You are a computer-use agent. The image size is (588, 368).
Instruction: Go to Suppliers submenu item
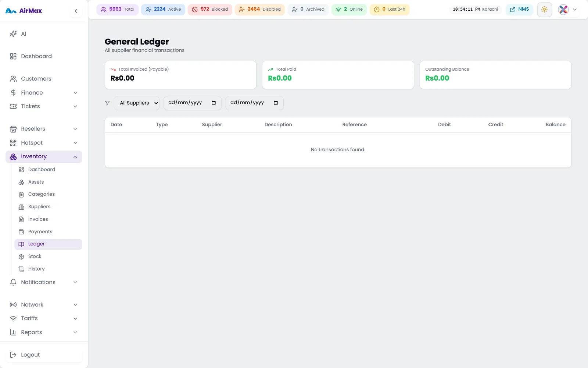tap(48, 207)
